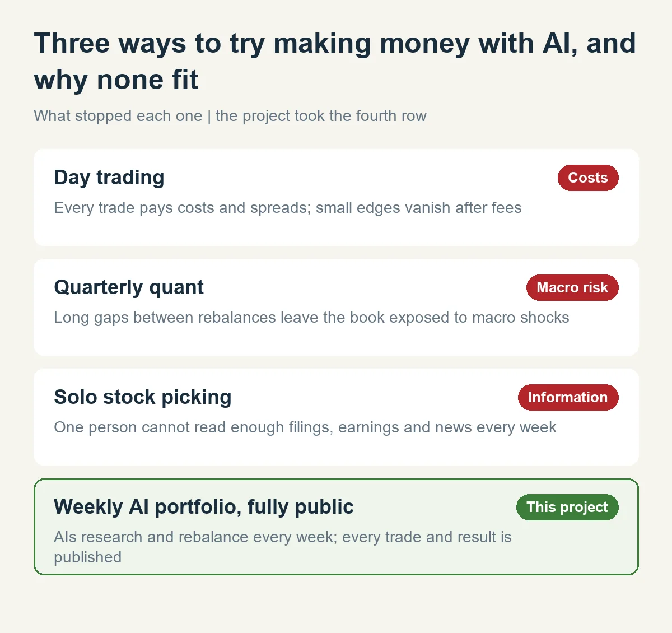Click the macro shocks description text
Screen dimensions: 672x633
pos(311,318)
